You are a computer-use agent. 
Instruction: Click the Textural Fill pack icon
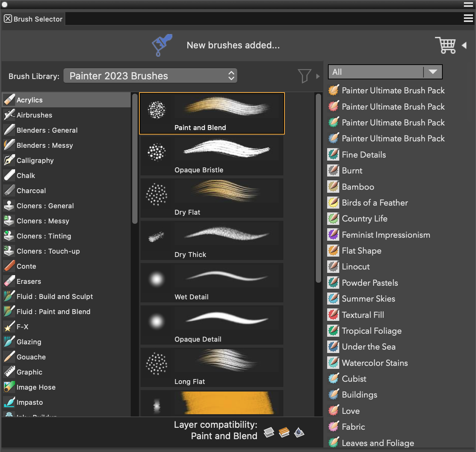click(x=333, y=315)
